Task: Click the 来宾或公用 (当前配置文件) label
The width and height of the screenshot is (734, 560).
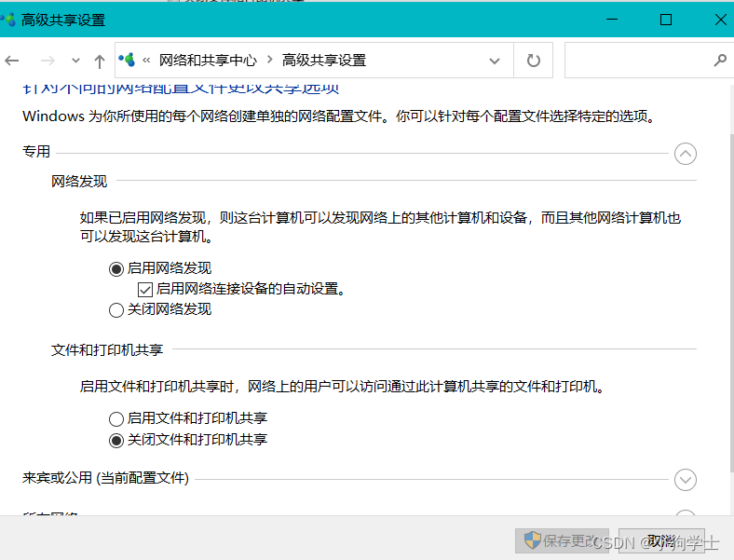Action: click(106, 478)
